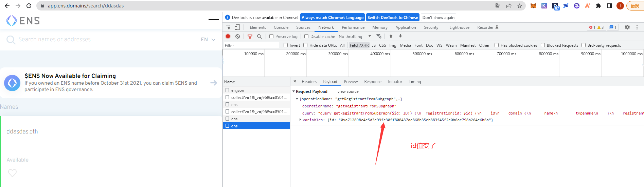Open the No throttling dropdown
This screenshot has width=644, height=187.
(355, 36)
